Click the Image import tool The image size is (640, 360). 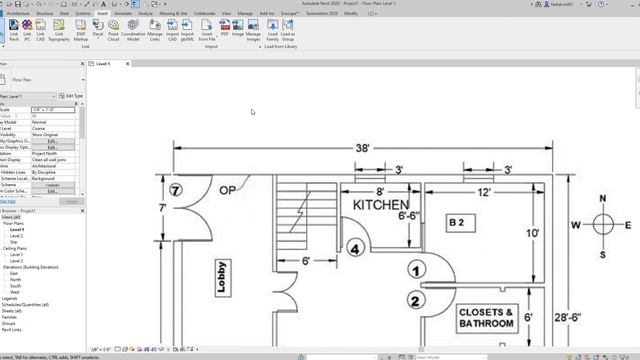coord(238,28)
